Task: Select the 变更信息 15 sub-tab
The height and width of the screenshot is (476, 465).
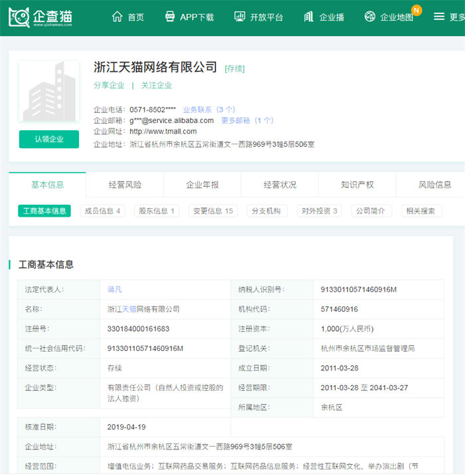Action: coord(213,211)
